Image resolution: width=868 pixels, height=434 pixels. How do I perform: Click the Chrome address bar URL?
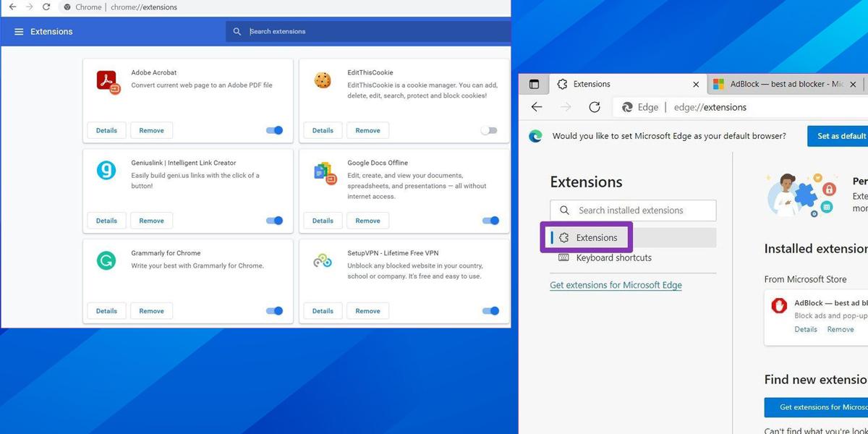(144, 7)
